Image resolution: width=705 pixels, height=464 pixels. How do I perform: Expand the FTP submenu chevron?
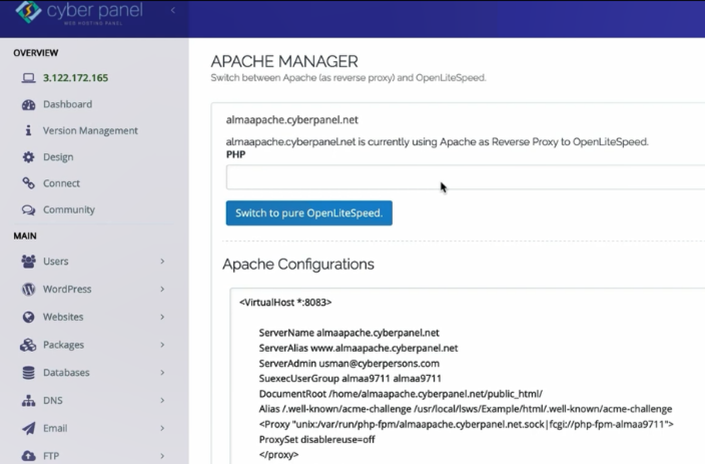coord(162,456)
